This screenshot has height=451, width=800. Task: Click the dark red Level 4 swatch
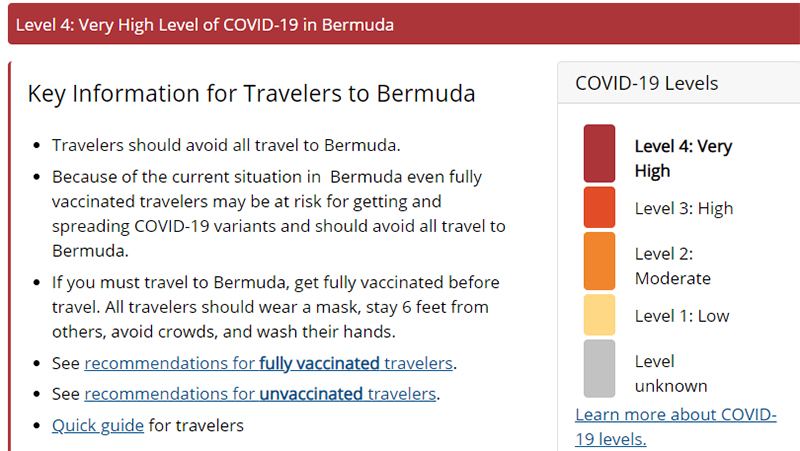599,154
